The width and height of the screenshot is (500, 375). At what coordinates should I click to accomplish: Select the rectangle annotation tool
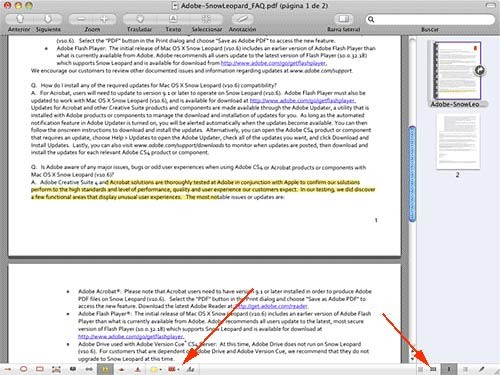40,369
